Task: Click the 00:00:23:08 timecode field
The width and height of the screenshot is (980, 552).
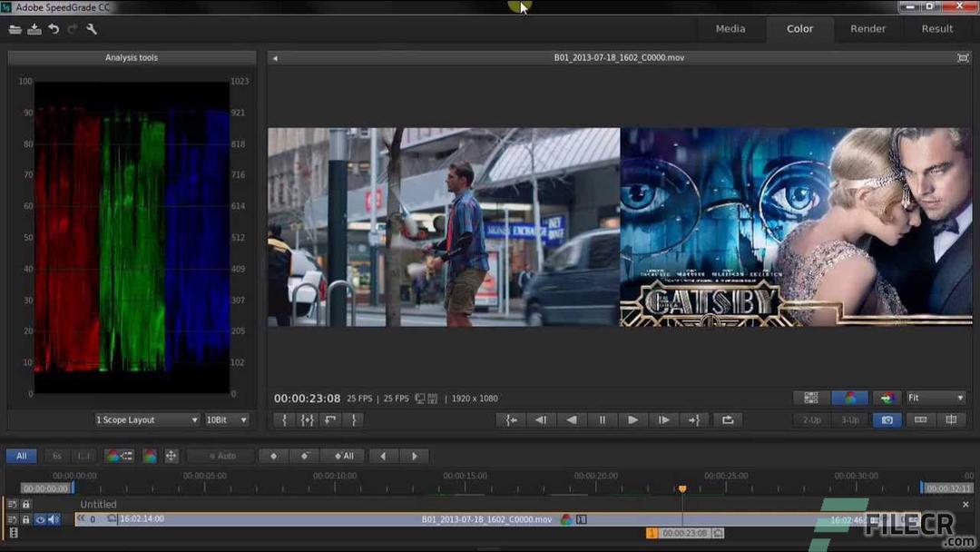Action: pyautogui.click(x=307, y=399)
